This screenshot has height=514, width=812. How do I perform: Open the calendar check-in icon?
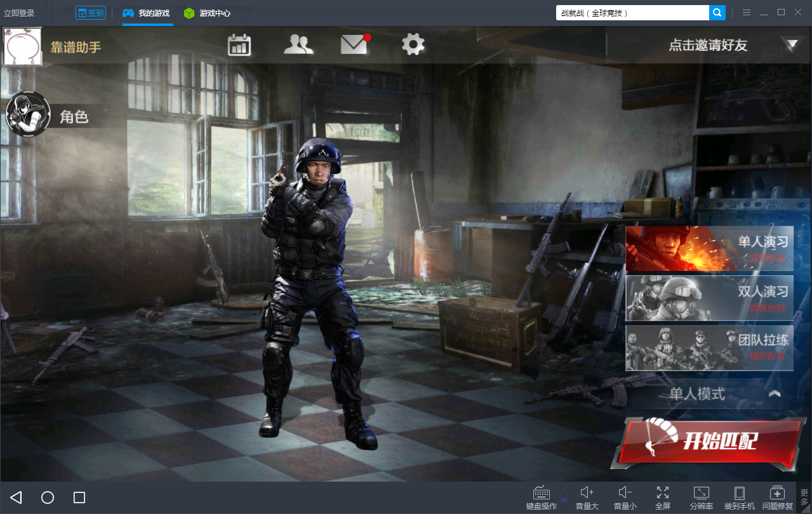pyautogui.click(x=239, y=44)
